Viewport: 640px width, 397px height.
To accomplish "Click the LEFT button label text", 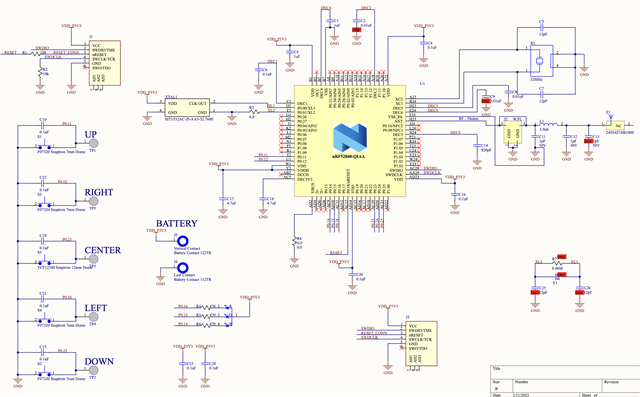I will 96,308.
